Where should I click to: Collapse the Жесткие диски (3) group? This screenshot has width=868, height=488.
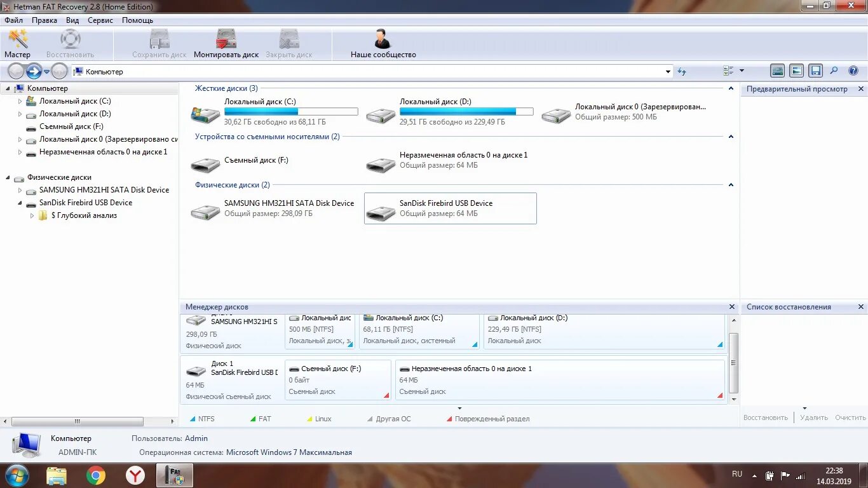tap(731, 88)
